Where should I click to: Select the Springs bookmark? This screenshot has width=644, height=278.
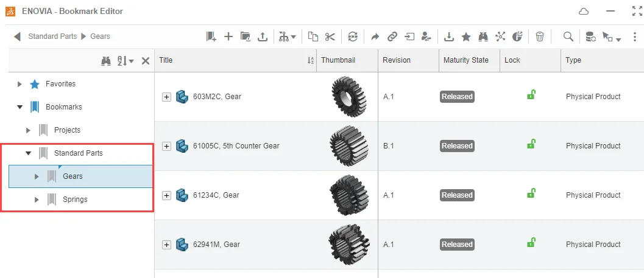click(x=75, y=200)
